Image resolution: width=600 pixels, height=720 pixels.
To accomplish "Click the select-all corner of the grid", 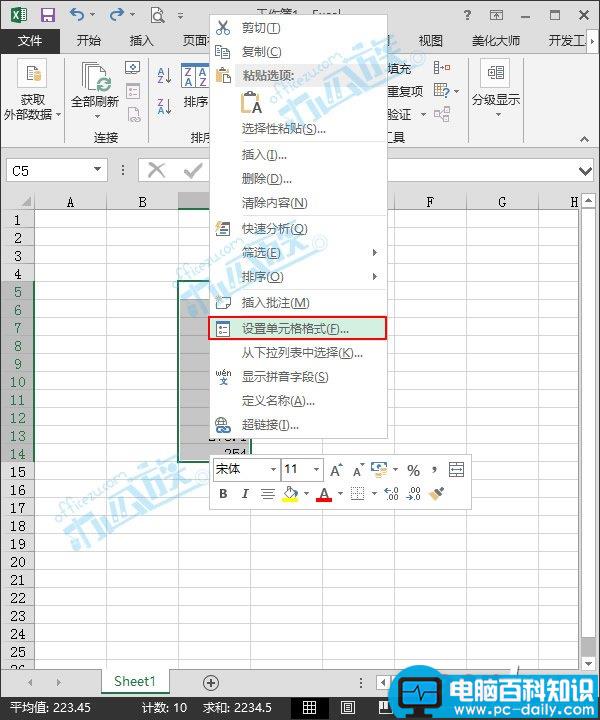I will (26, 202).
